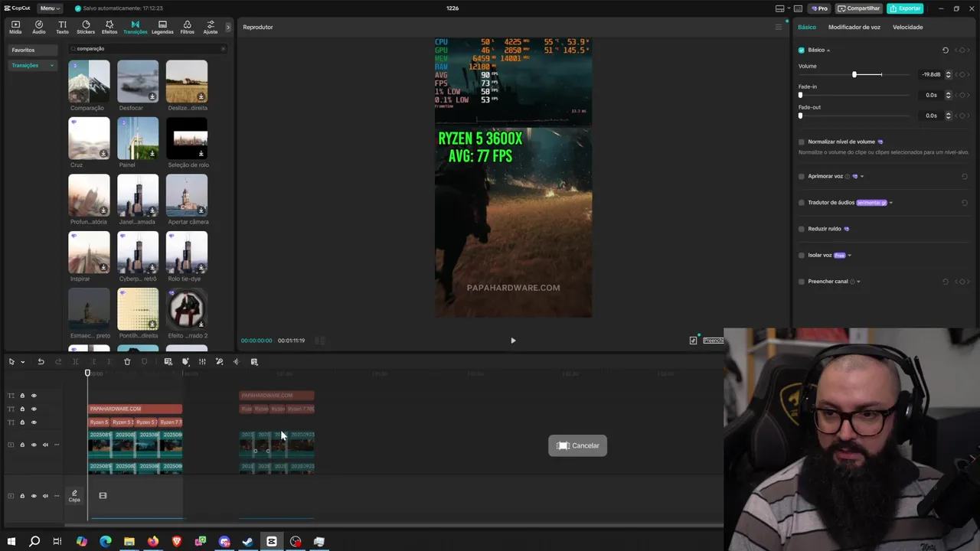Image resolution: width=980 pixels, height=551 pixels.
Task: Open the Reprodutor panel options menu
Action: (x=779, y=27)
